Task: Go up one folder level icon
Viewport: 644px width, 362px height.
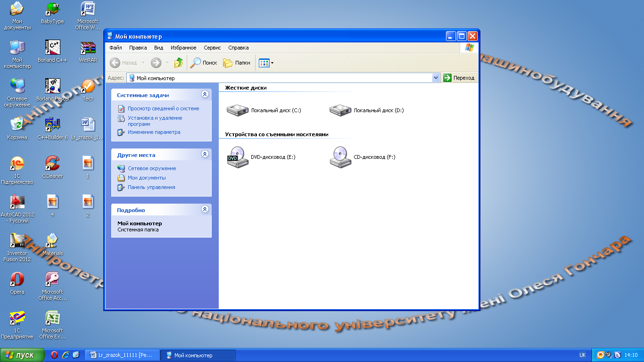Action: (179, 63)
